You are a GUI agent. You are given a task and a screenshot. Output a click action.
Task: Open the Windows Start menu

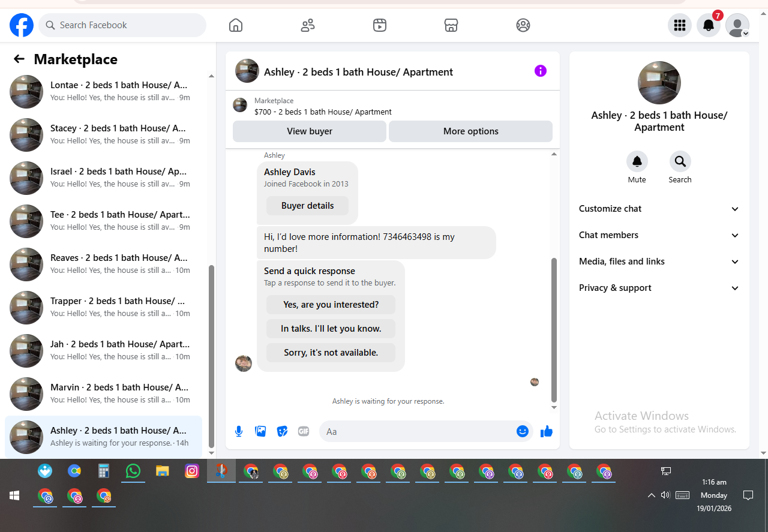[x=14, y=495]
